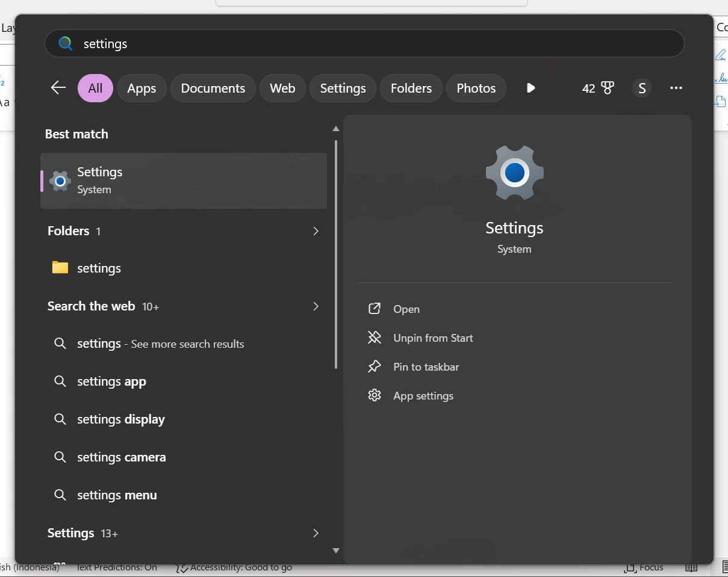Click Text Predictions: On in Word status bar
This screenshot has height=577, width=728.
click(117, 567)
